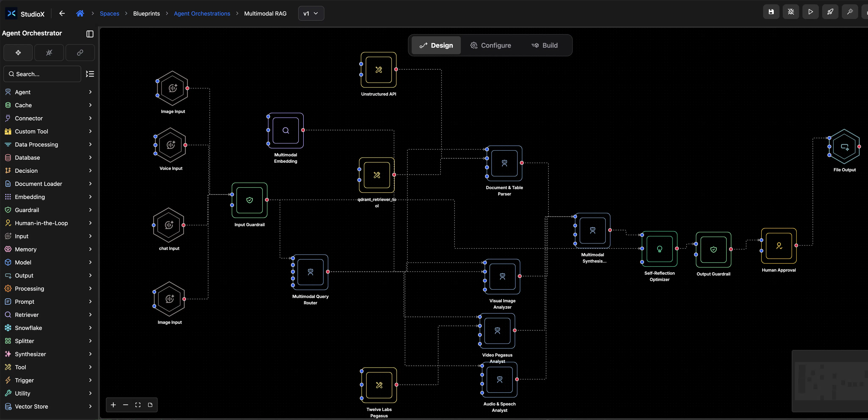Image resolution: width=868 pixels, height=420 pixels.
Task: Select the Voice Input node
Action: (x=171, y=145)
